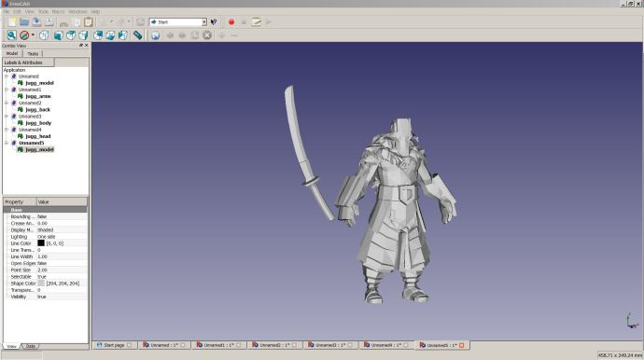Collapse the Unnamed1 document node
644x360 pixels.
(x=7, y=90)
